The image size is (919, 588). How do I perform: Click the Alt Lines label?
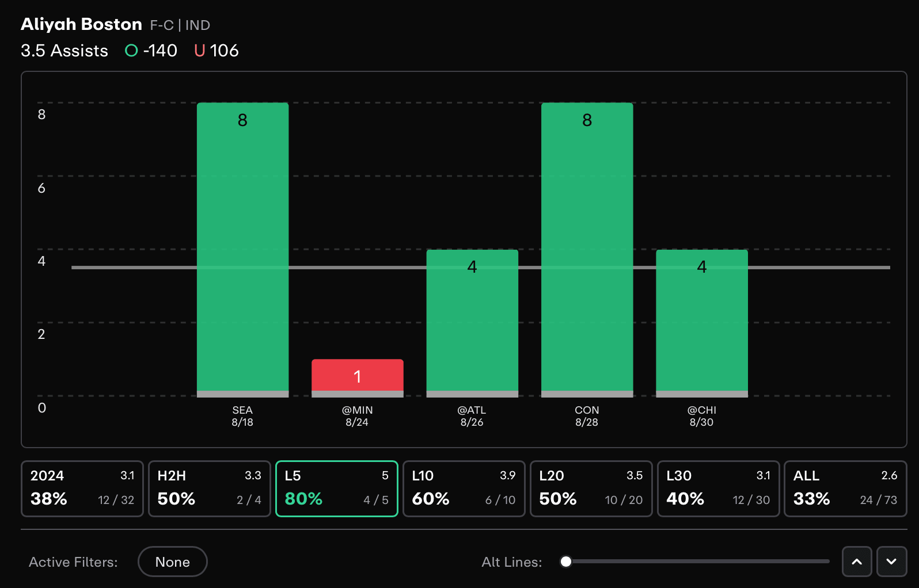tap(512, 562)
